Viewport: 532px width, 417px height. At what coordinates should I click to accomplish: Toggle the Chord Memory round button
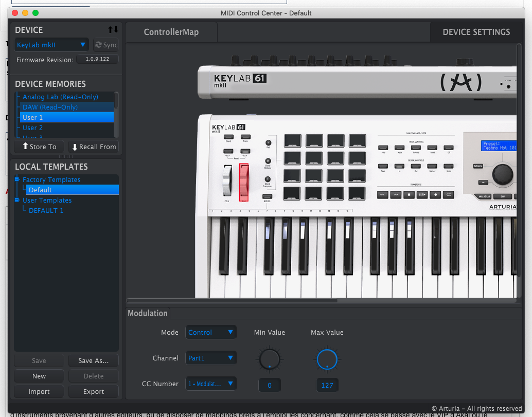[x=268, y=161]
